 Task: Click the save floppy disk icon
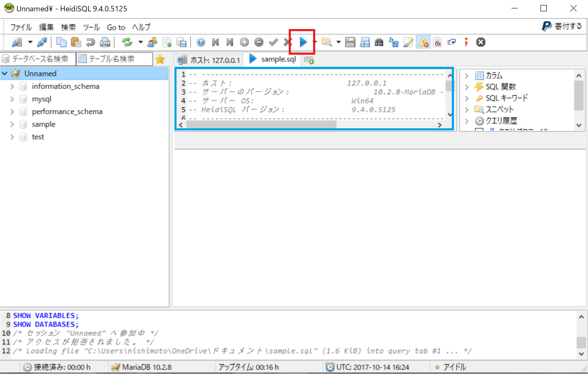coord(351,42)
